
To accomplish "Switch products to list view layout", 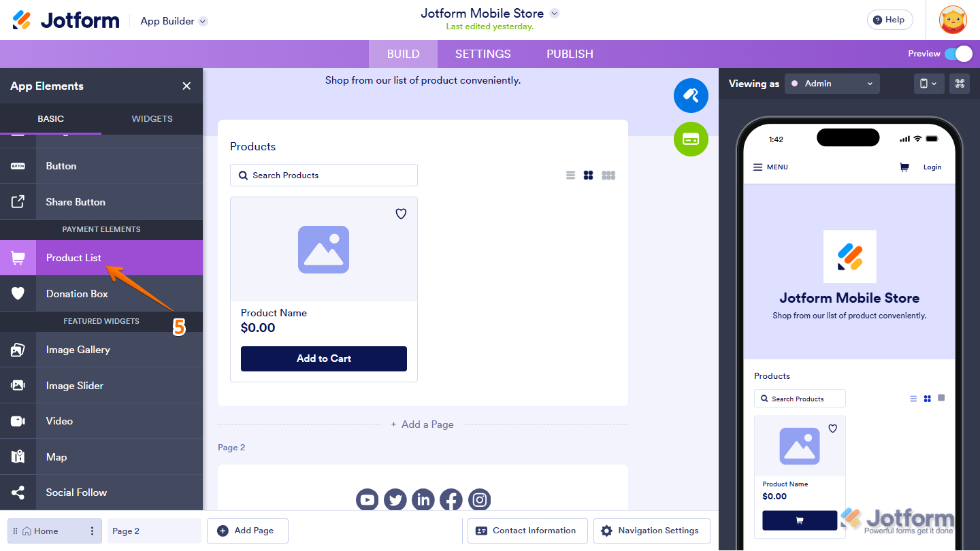I will [x=570, y=175].
